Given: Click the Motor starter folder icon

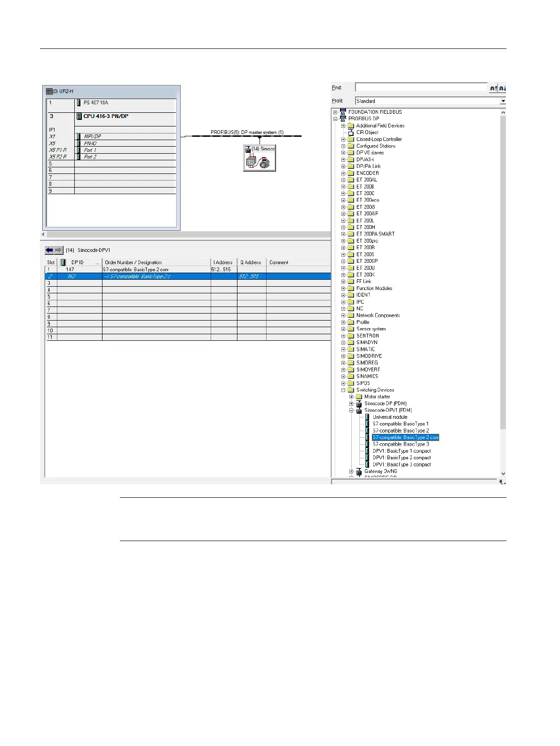Looking at the screenshot, I should 359,397.
